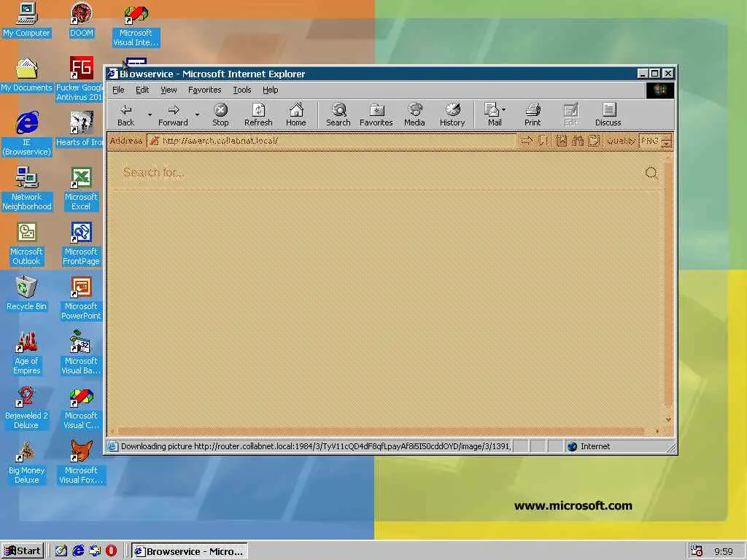This screenshot has width=747, height=560.
Task: Open the Search toolbar pane
Action: tap(338, 115)
